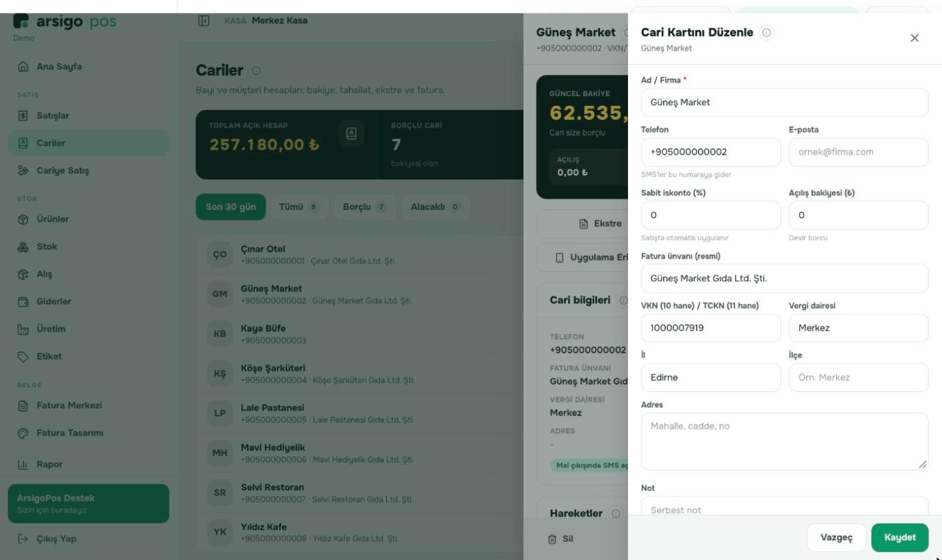Screen dimensions: 942x560
Task: Click the Cariye Satış icon
Action: [23, 171]
